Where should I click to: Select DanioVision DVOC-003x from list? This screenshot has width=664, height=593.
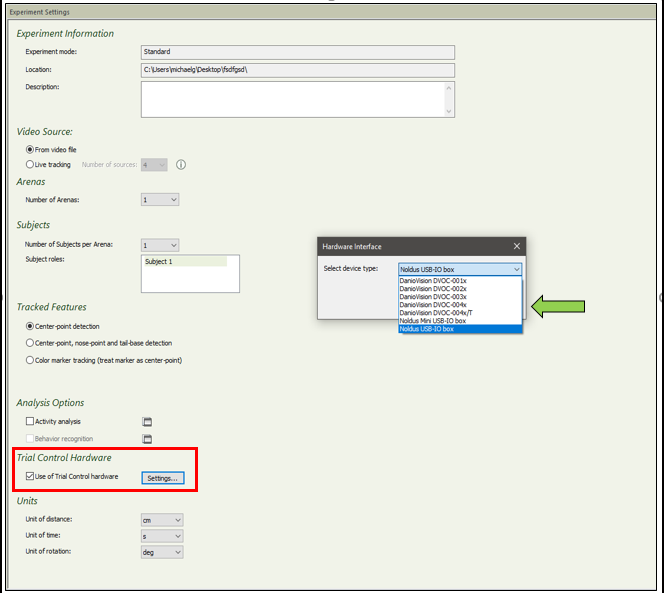tap(460, 296)
